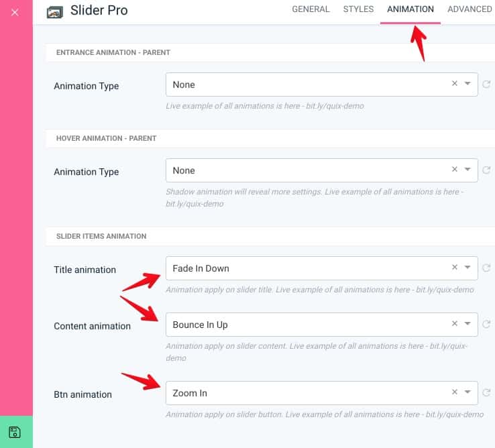495x448 pixels.
Task: Expand the Entrance Animation Type dropdown arrow
Action: [x=467, y=83]
